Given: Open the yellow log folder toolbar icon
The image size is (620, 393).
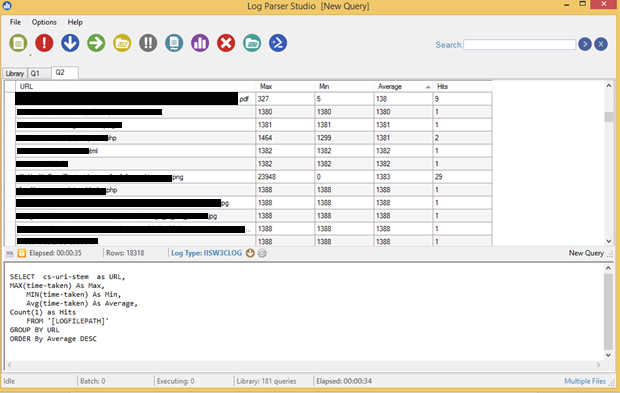Looking at the screenshot, I should [122, 43].
